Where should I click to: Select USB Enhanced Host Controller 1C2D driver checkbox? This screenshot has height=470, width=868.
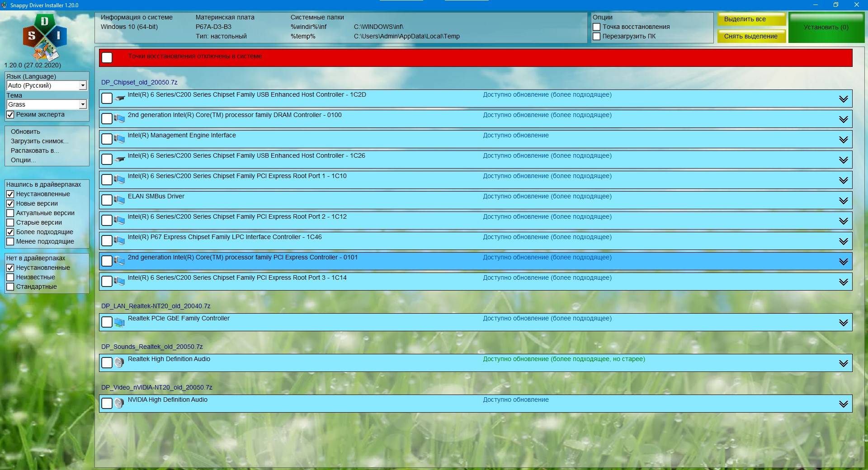pos(107,98)
